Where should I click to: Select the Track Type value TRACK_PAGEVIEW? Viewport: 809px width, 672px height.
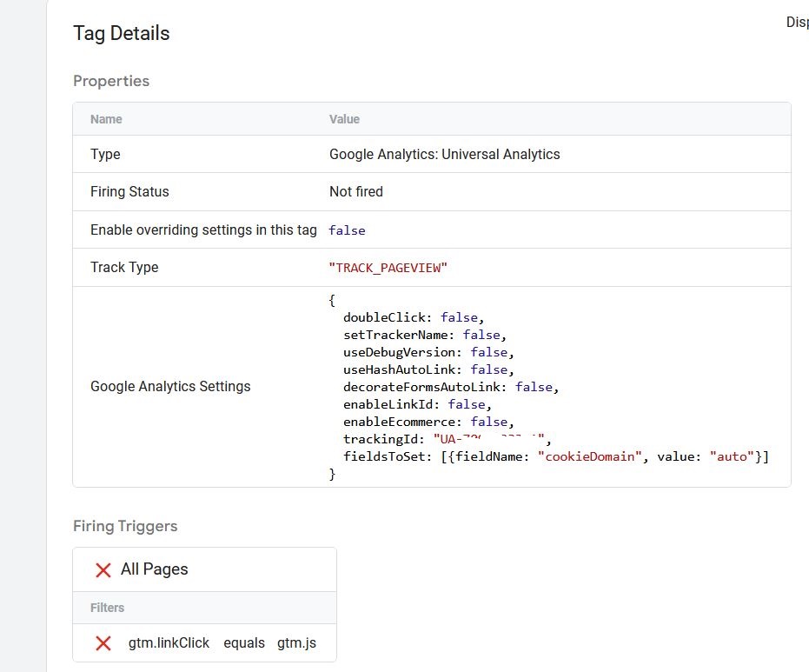point(388,267)
